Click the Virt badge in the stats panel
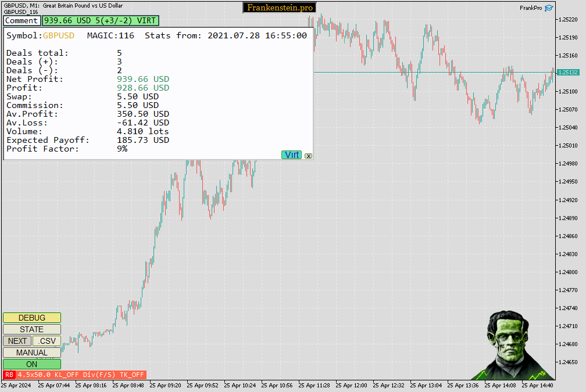586x392 pixels. tap(291, 155)
